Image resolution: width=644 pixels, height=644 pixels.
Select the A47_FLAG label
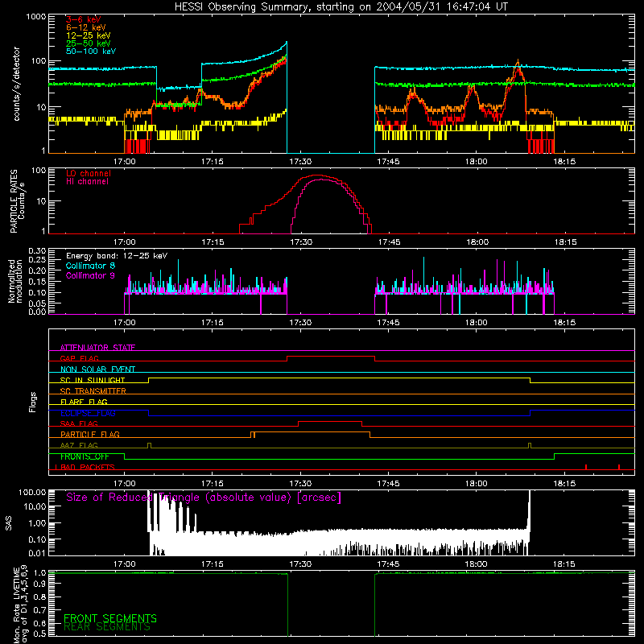79,445
